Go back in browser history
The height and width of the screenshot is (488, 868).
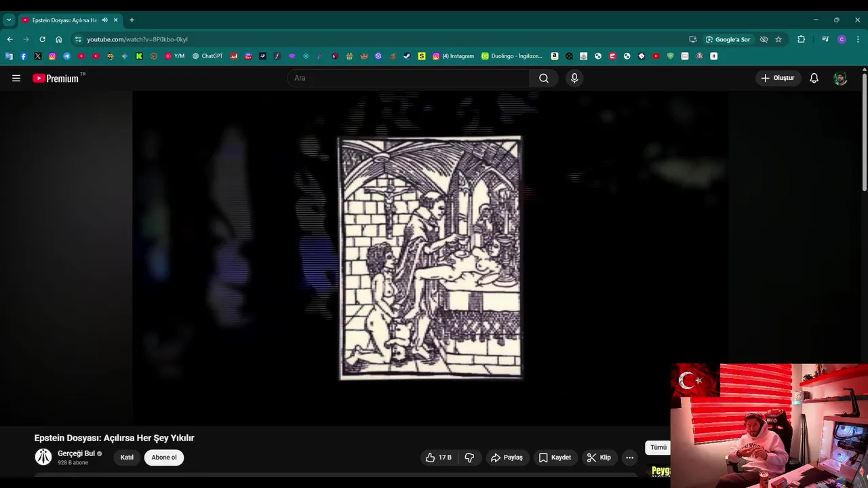click(9, 39)
